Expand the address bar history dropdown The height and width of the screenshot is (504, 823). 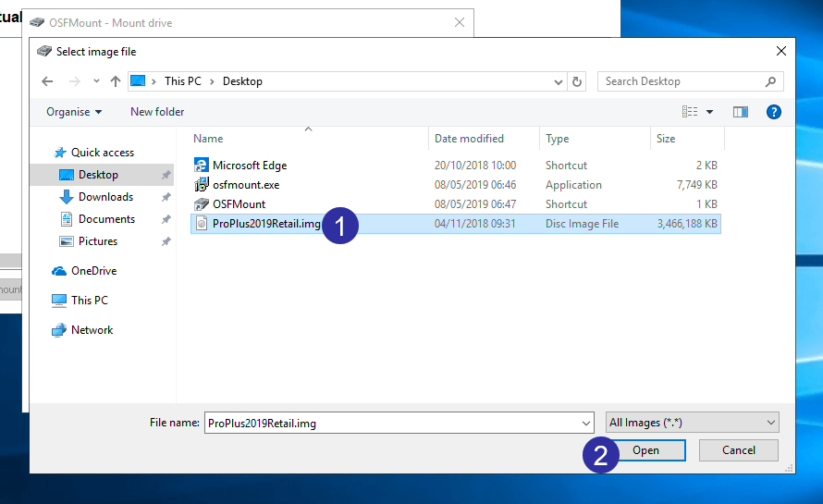pos(558,82)
